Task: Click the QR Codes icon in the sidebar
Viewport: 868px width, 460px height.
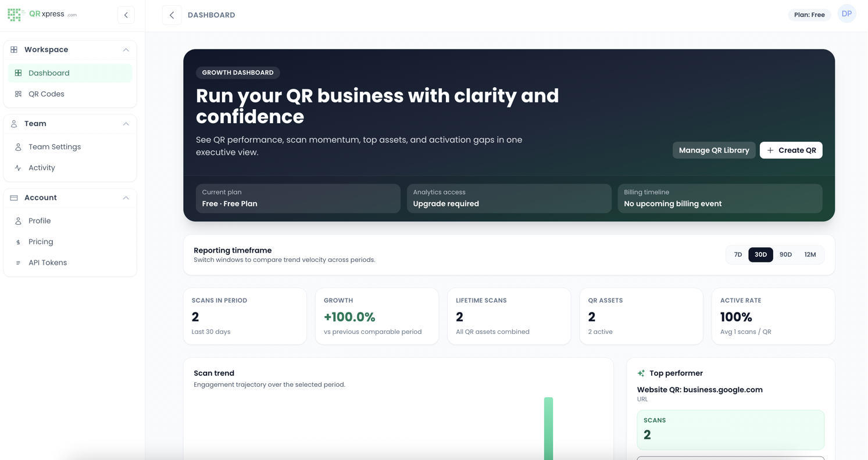Action: click(x=18, y=94)
